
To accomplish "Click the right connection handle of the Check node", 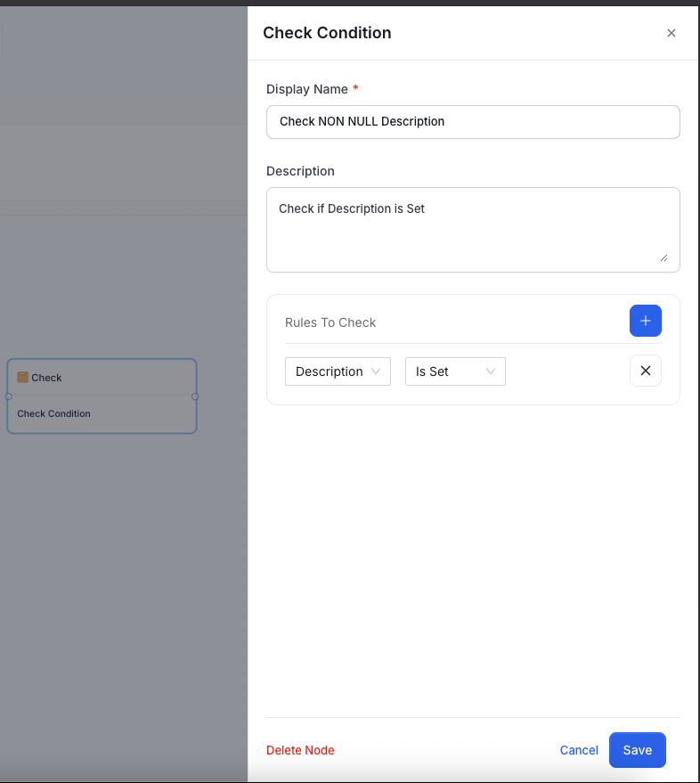I will [196, 396].
